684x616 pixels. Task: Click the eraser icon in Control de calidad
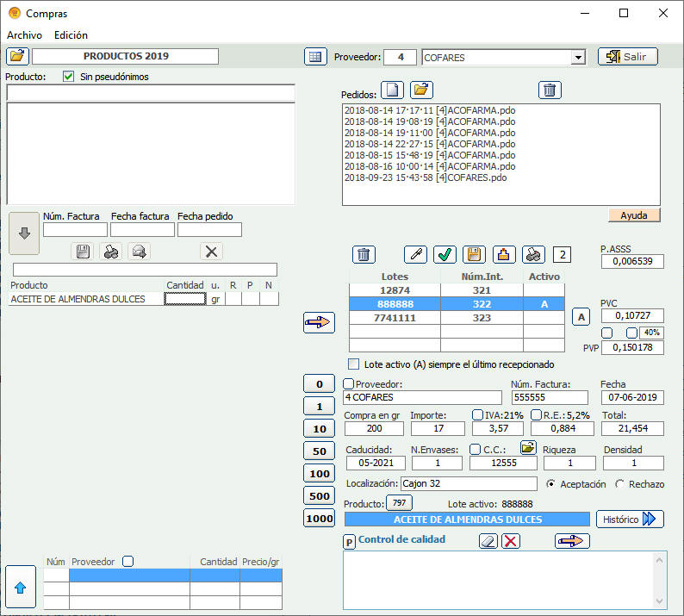click(x=488, y=541)
